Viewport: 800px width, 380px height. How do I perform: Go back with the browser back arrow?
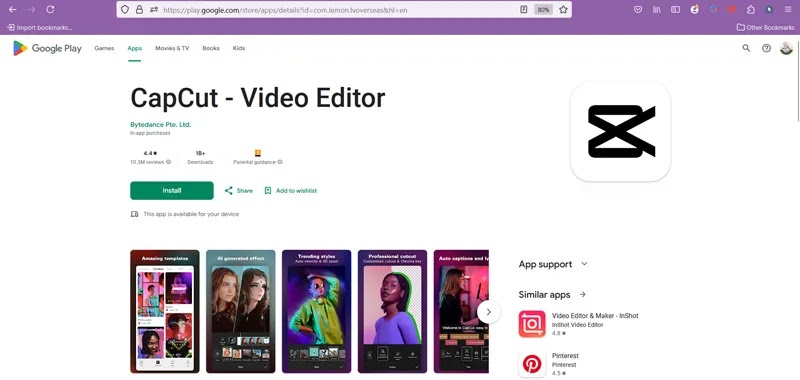[13, 9]
